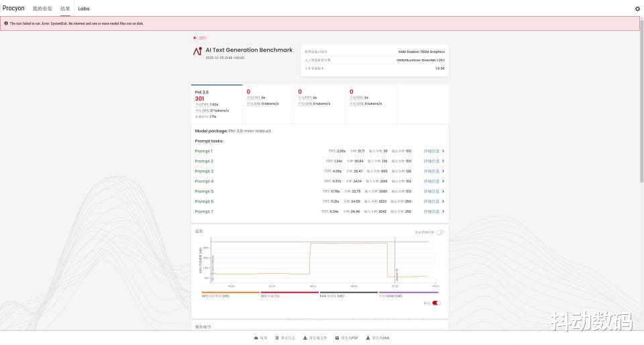Click the Procyon logo
The width and height of the screenshot is (644, 345).
(x=13, y=8)
